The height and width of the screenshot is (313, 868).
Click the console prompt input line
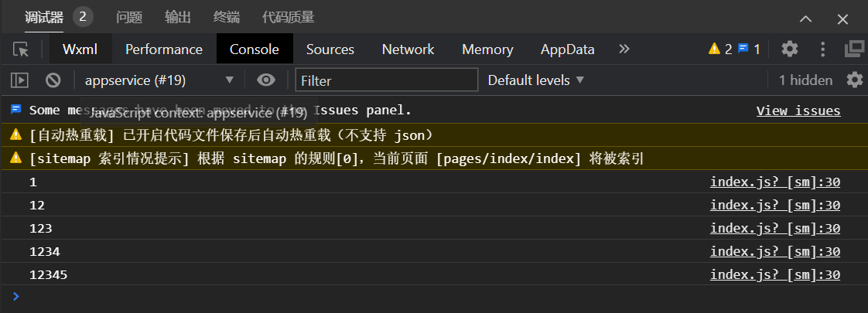[x=434, y=297]
